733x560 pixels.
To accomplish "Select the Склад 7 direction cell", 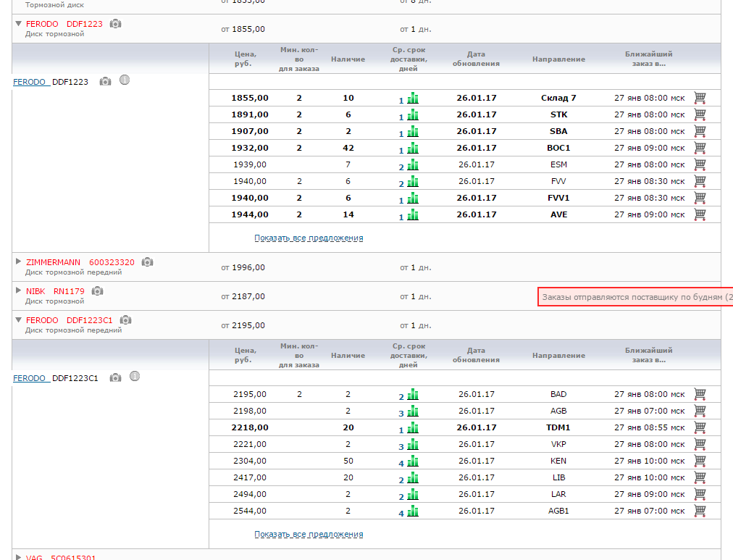I will pyautogui.click(x=558, y=99).
